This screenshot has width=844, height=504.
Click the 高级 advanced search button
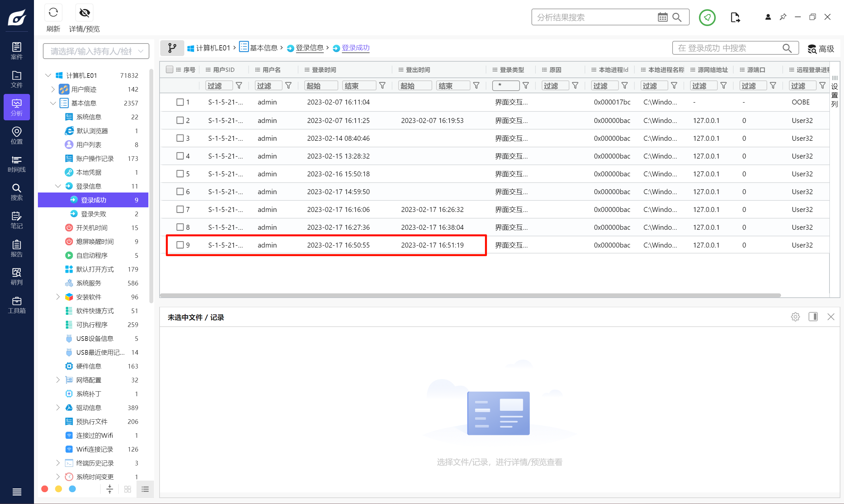click(821, 48)
